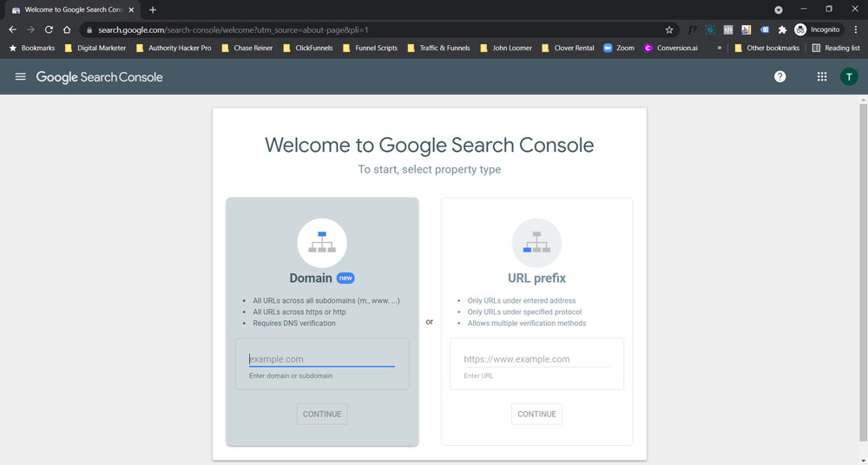Focus the https://www.example.com URL field
The width and height of the screenshot is (868, 465).
tap(536, 359)
